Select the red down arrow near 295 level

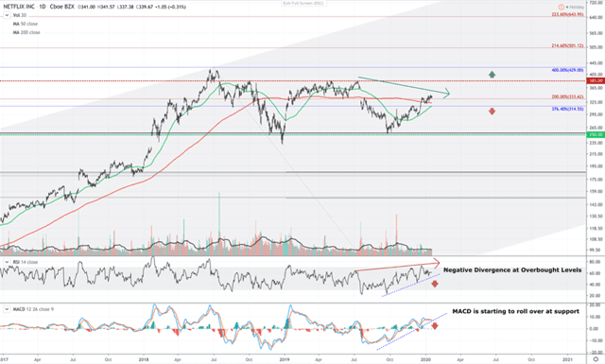(x=492, y=112)
